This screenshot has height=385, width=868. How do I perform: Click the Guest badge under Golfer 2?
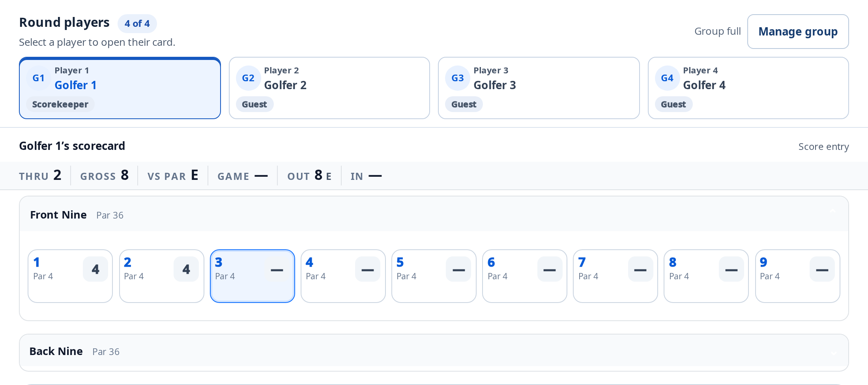pos(254,104)
